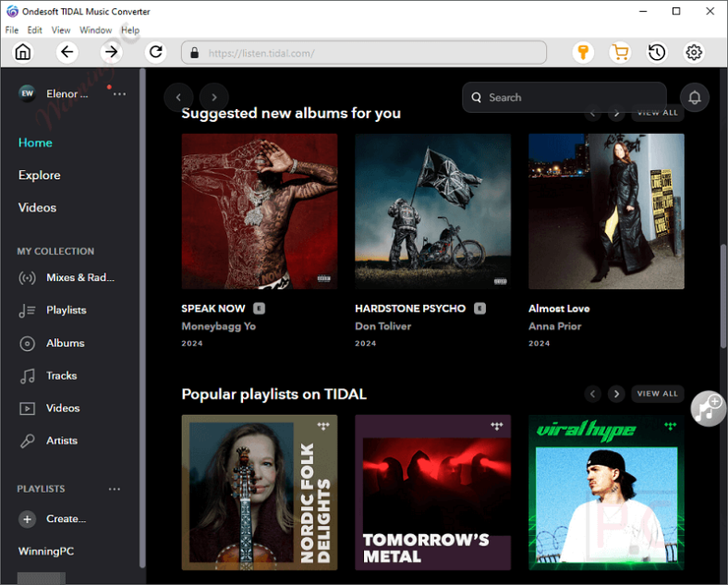Click the lock icon in address bar

[x=195, y=53]
